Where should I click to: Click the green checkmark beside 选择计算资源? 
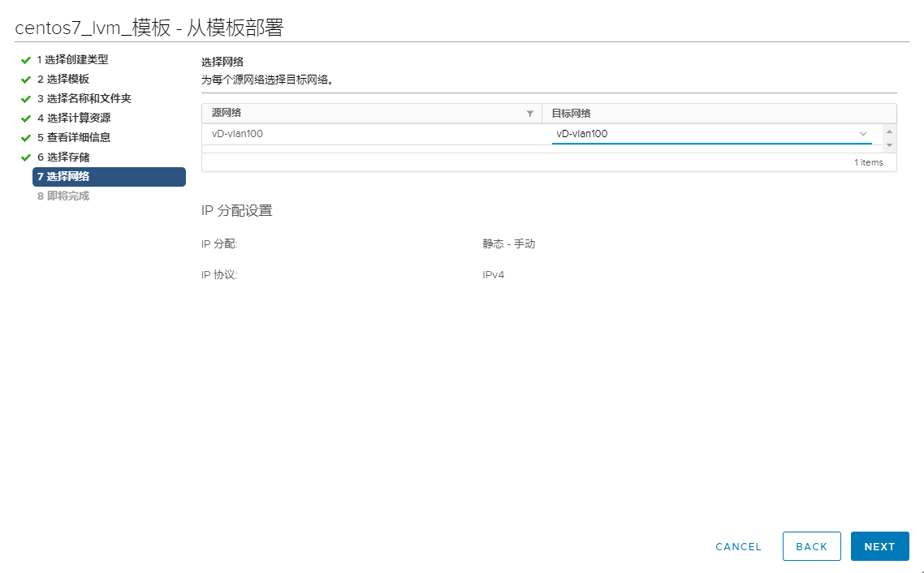tap(25, 118)
